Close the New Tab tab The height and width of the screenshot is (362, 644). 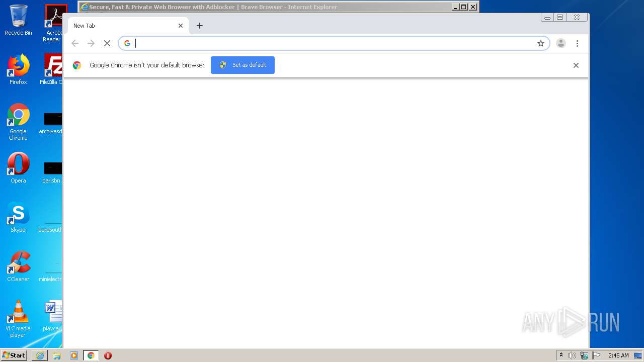[181, 26]
